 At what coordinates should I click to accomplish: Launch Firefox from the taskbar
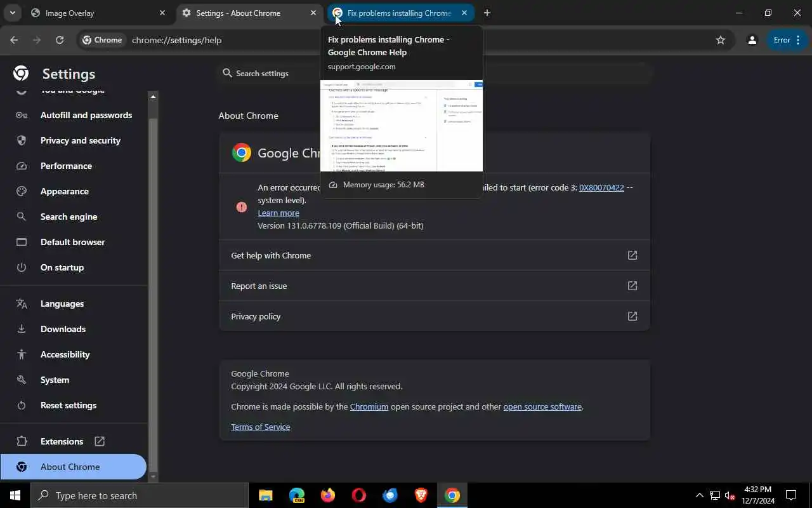coord(327,495)
